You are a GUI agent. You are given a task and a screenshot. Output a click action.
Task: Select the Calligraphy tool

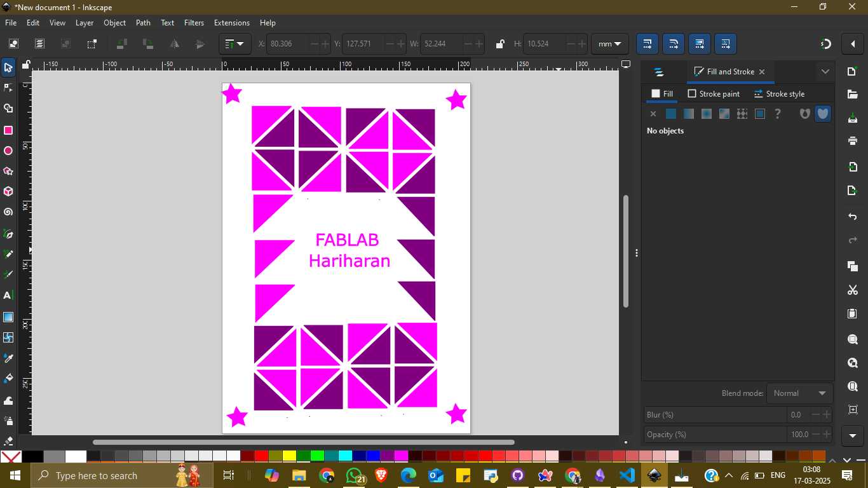click(8, 275)
